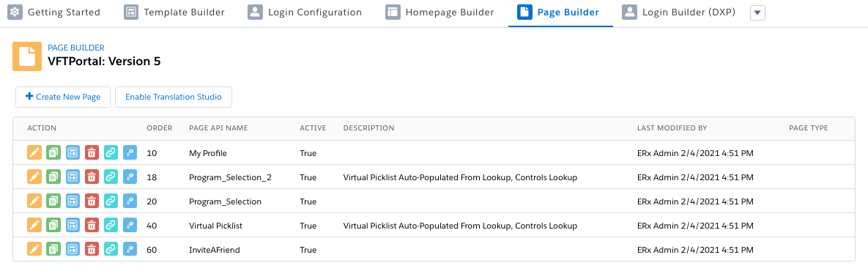Edit InviteAFriend page with the pencil icon

point(34,251)
